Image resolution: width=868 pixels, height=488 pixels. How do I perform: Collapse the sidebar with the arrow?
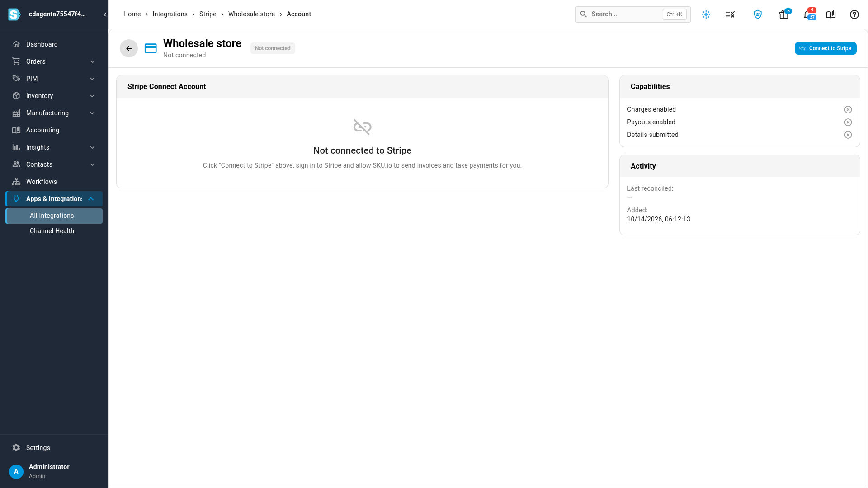pos(105,14)
